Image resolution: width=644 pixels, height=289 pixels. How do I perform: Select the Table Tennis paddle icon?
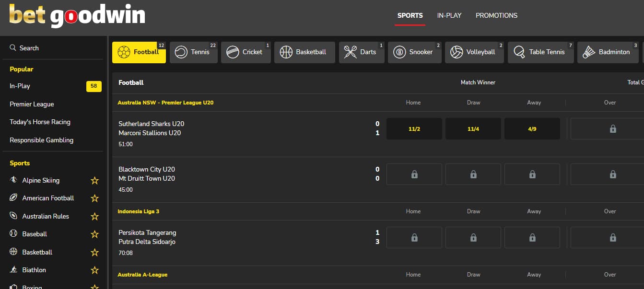click(540, 52)
